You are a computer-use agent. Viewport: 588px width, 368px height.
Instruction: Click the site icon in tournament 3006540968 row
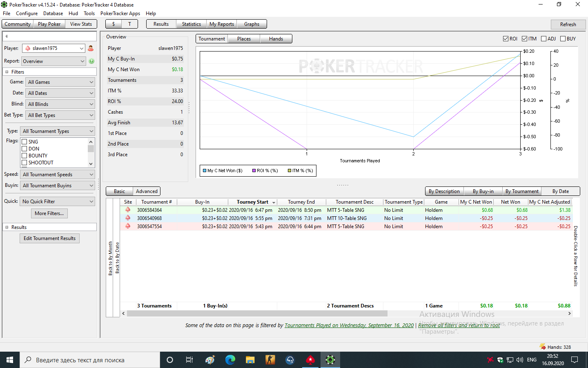(128, 218)
